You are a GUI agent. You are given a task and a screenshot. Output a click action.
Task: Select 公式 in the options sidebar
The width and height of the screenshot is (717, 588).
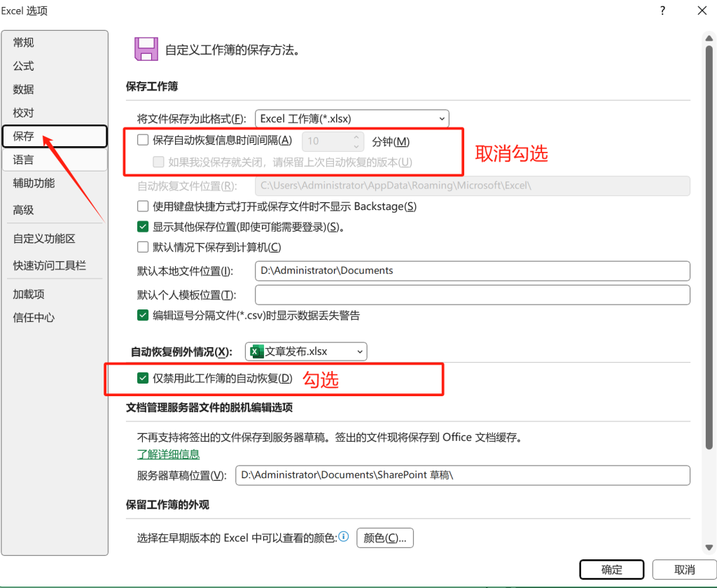click(x=55, y=66)
